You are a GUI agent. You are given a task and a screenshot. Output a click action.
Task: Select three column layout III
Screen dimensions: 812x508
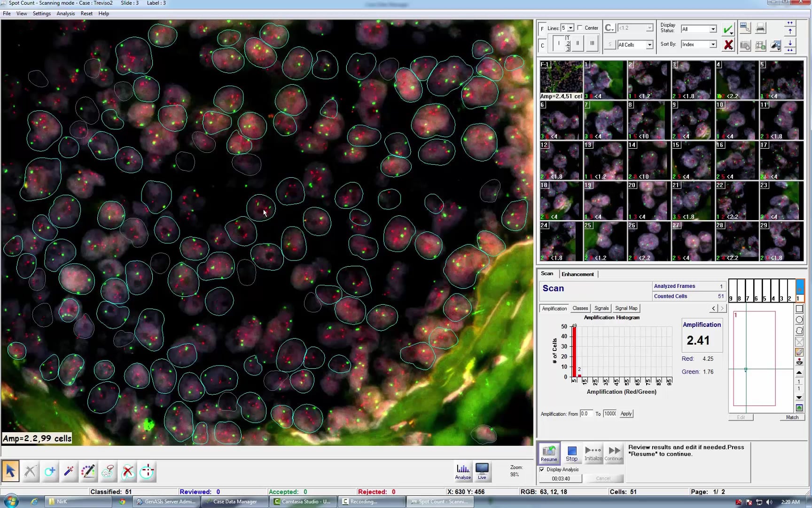592,43
